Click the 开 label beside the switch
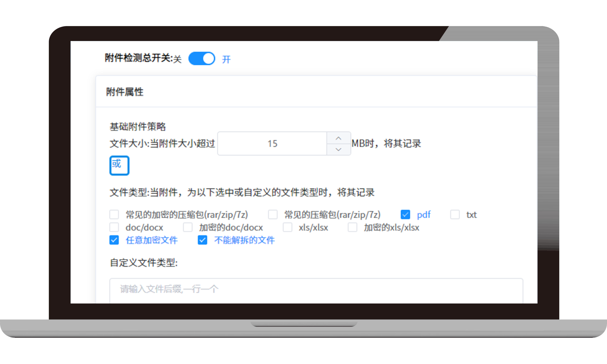Viewport: 607px width, 364px height. pyautogui.click(x=226, y=59)
